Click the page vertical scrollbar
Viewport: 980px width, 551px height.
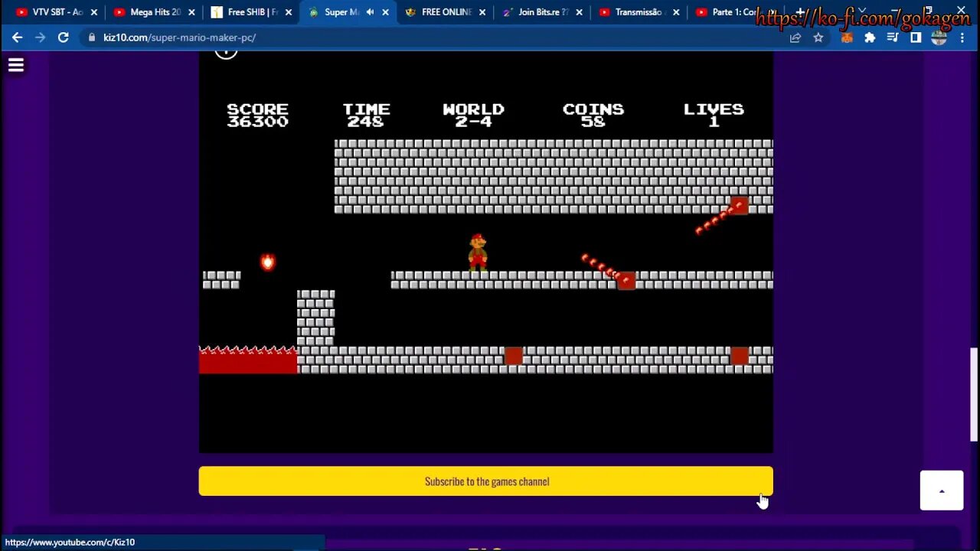(x=974, y=394)
